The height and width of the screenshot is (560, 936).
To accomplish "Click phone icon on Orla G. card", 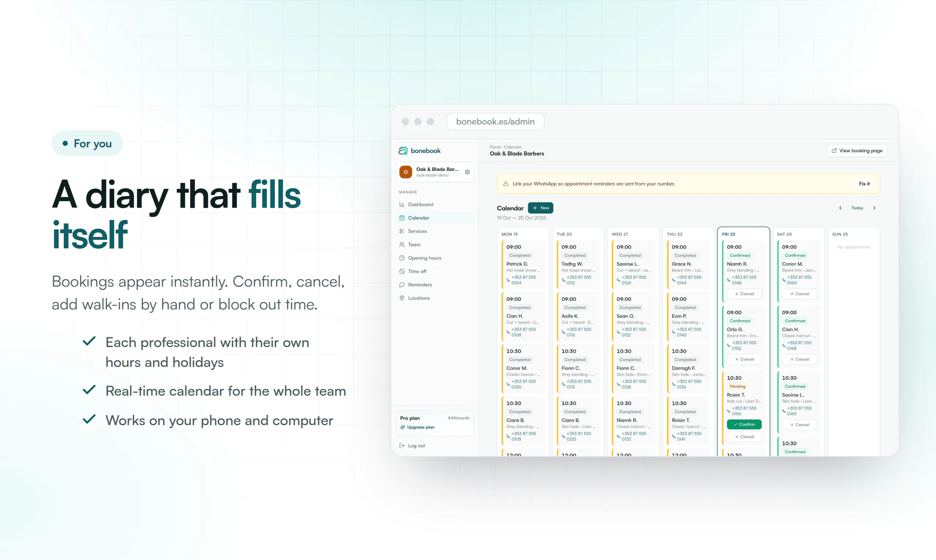I will click(729, 345).
